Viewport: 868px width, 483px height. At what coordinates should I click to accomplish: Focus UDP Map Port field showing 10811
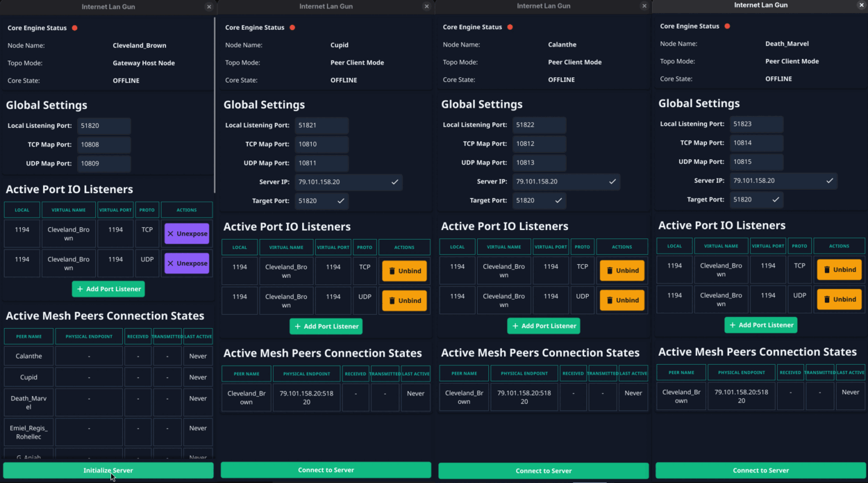322,163
